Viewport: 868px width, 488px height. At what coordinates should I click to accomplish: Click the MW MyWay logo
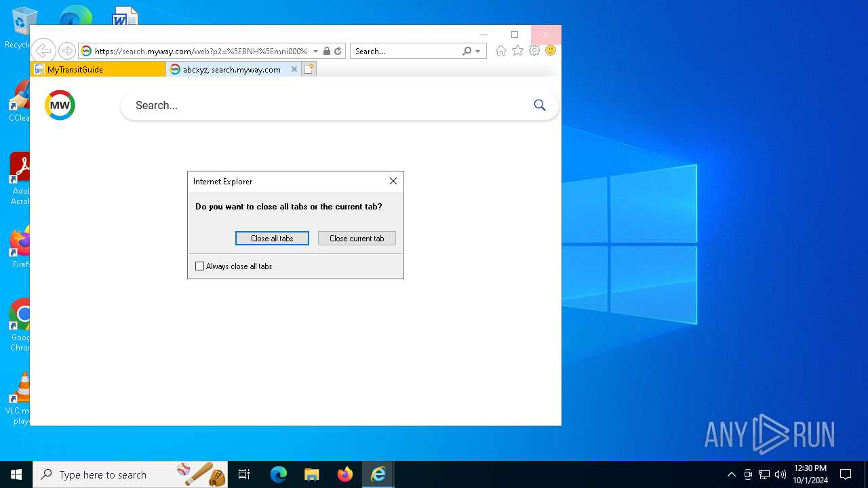pyautogui.click(x=60, y=105)
